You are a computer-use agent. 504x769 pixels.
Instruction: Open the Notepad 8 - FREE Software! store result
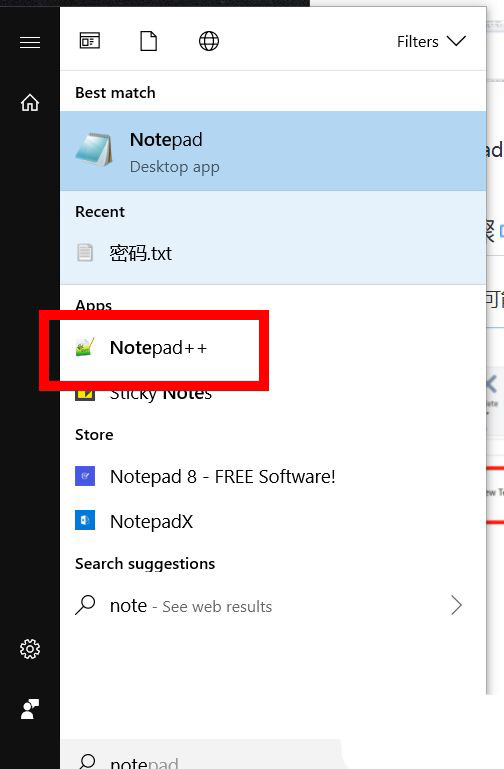273,476
